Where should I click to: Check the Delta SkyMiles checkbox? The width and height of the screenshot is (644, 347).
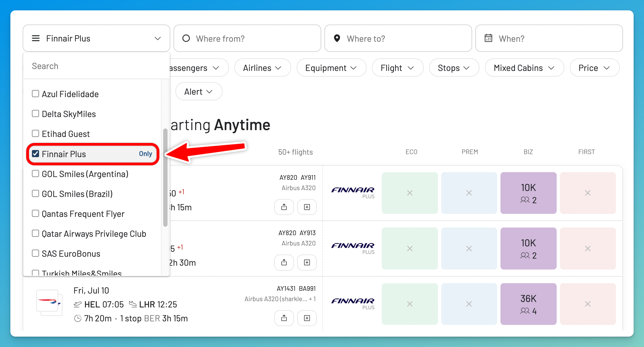(35, 113)
